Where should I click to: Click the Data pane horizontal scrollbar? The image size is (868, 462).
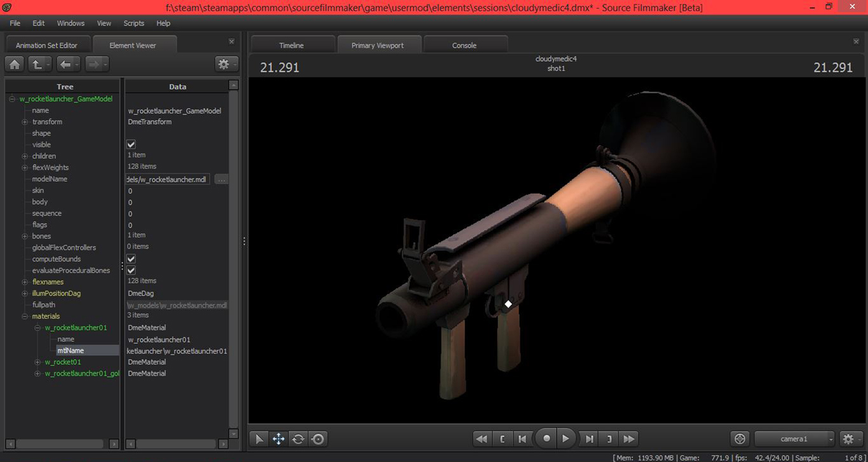pos(177,444)
